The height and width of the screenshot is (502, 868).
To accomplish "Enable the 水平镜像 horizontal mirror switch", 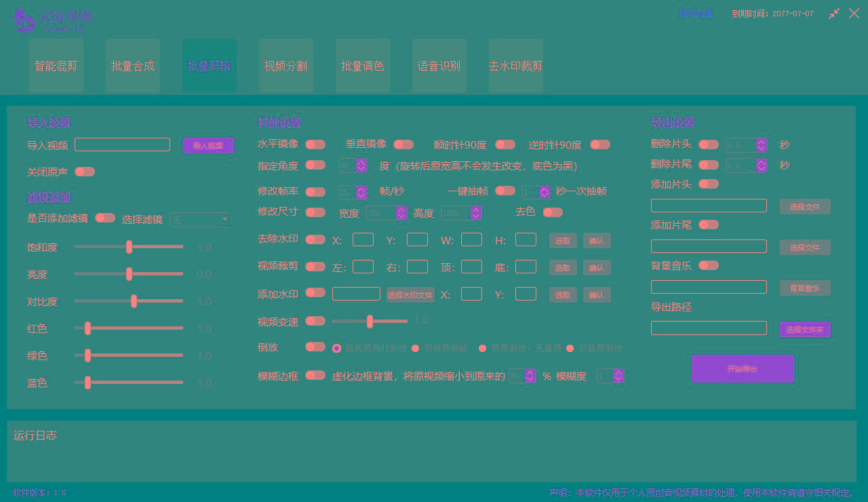I will pos(315,144).
